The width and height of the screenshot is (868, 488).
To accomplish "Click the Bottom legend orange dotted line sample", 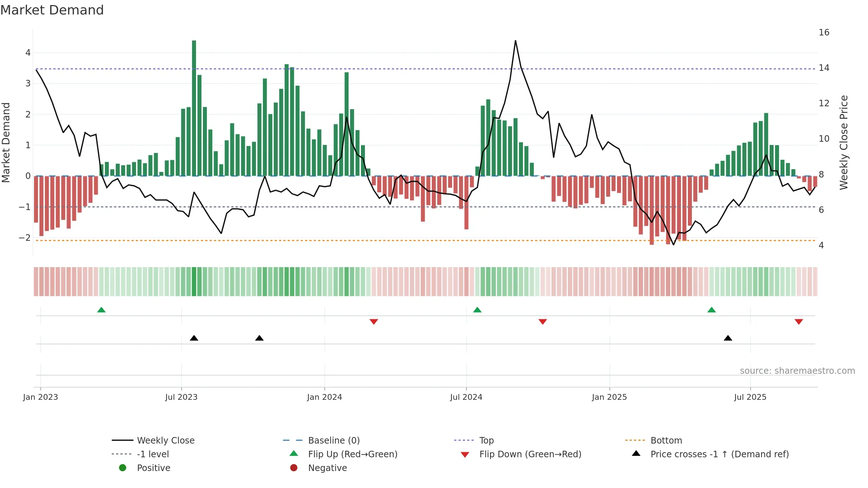I will (x=635, y=440).
